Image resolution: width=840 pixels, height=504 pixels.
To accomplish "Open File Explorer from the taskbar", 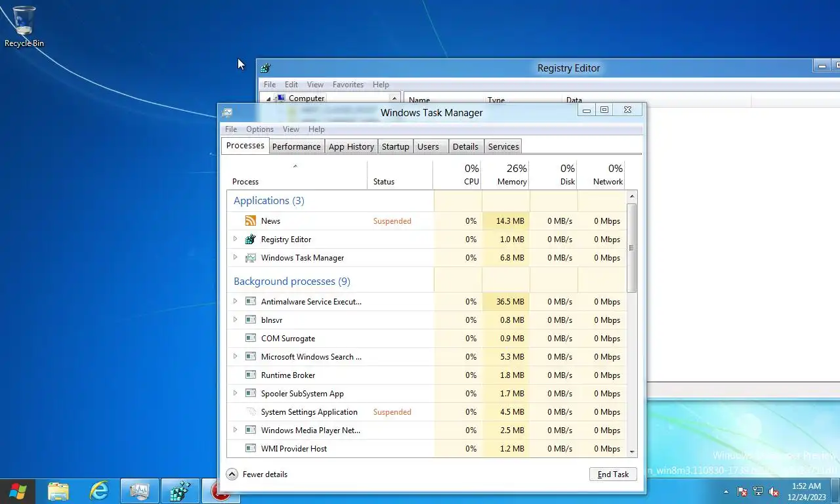I will [58, 492].
